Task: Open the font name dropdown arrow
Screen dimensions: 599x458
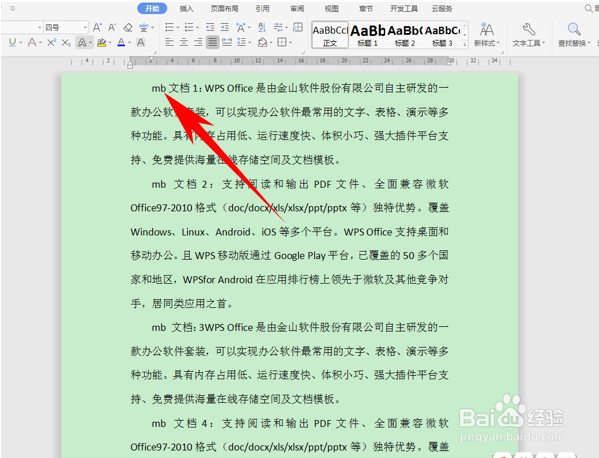Action: 39,28
